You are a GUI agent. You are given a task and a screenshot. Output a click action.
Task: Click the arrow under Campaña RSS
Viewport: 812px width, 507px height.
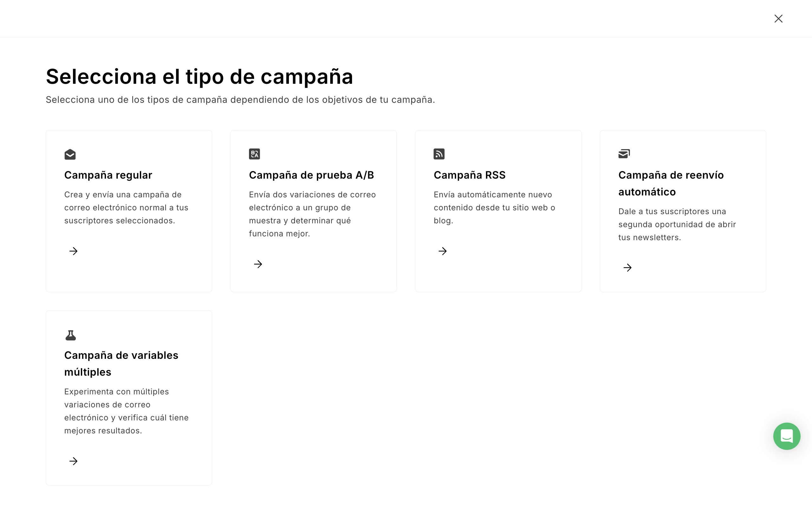[x=443, y=251]
